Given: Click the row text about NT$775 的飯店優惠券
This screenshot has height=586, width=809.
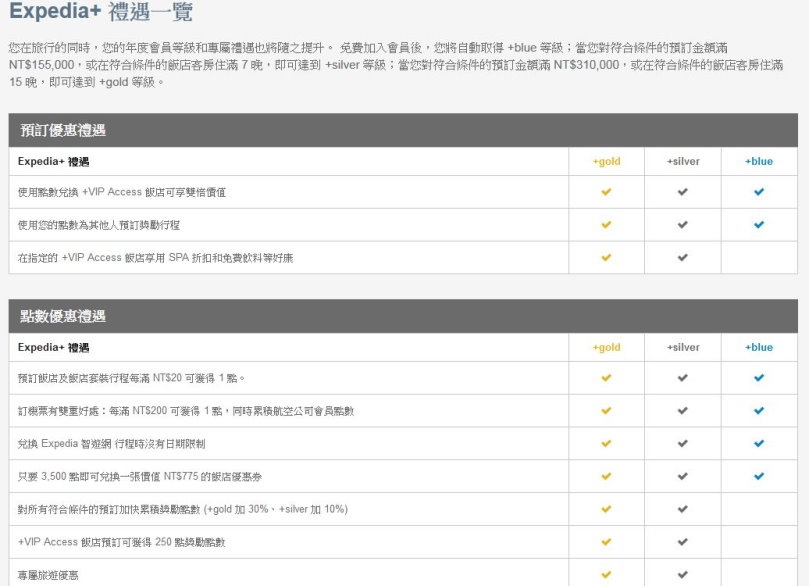Looking at the screenshot, I should click(x=139, y=477).
